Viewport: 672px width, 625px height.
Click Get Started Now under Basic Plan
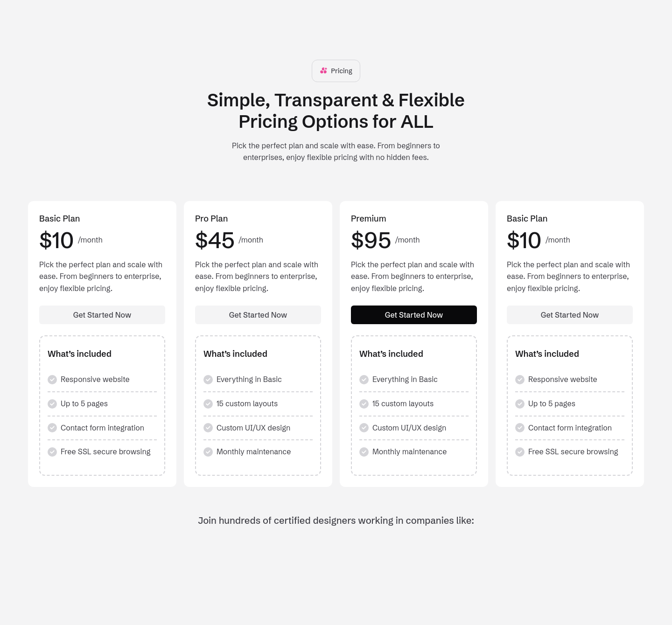coord(102,315)
